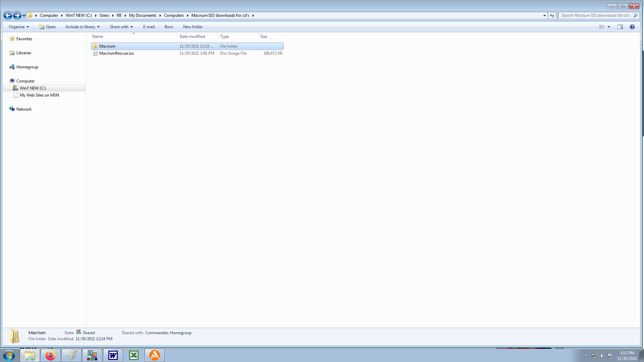The height and width of the screenshot is (362, 644).
Task: Open Paint from the taskbar
Action: pyautogui.click(x=71, y=355)
